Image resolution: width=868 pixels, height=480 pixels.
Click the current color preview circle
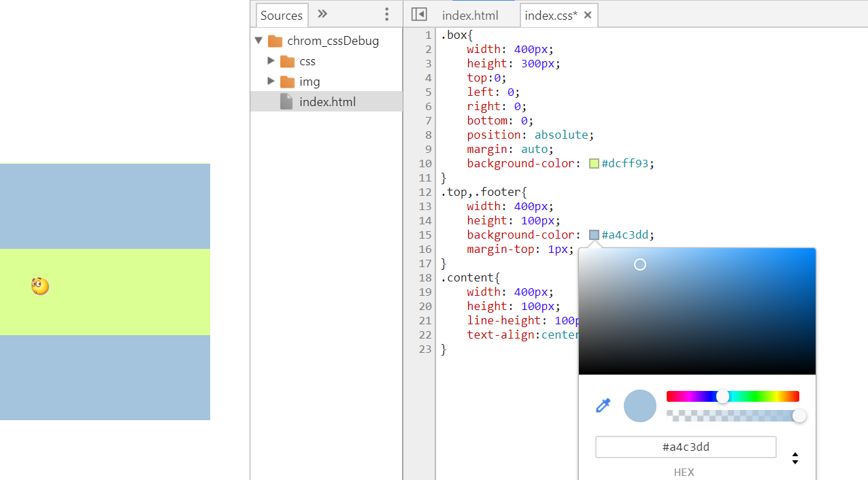pos(640,406)
